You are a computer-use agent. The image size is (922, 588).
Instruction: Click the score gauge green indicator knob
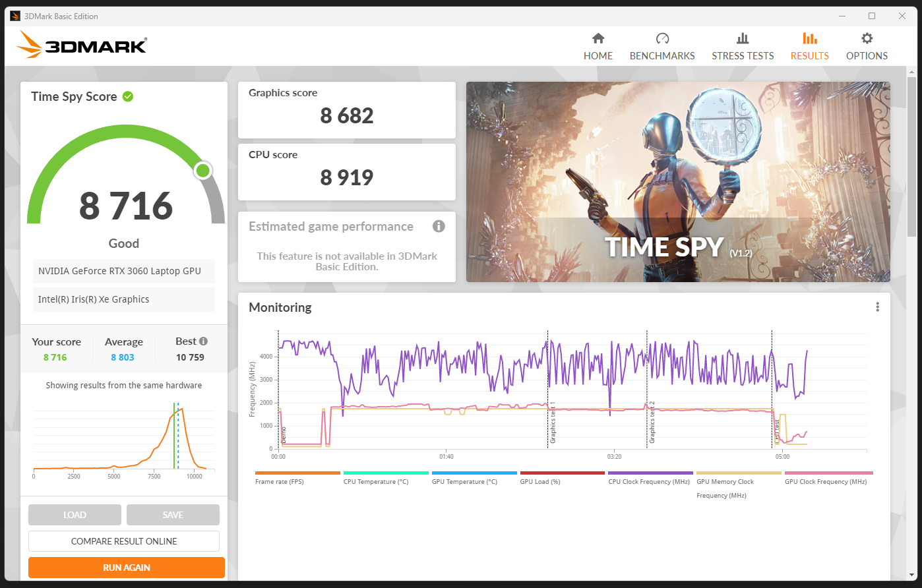coord(203,171)
